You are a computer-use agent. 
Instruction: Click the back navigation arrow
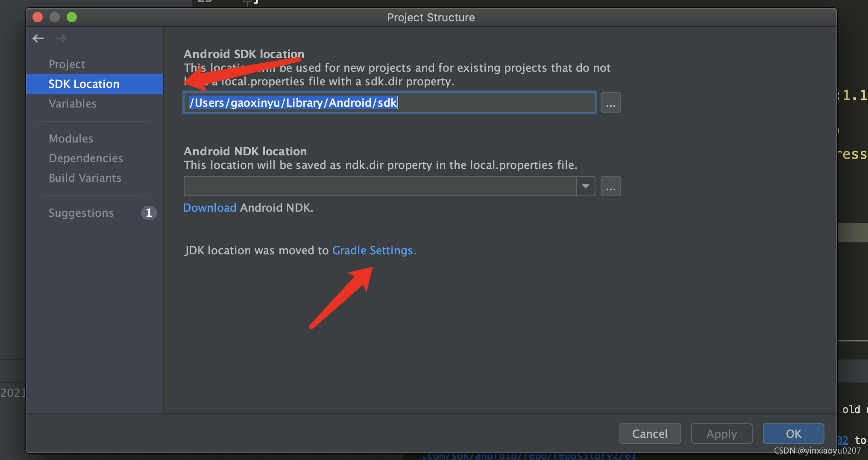pyautogui.click(x=38, y=38)
